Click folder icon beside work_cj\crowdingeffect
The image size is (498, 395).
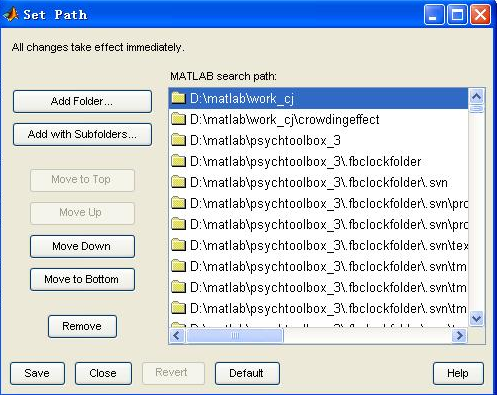pos(178,119)
